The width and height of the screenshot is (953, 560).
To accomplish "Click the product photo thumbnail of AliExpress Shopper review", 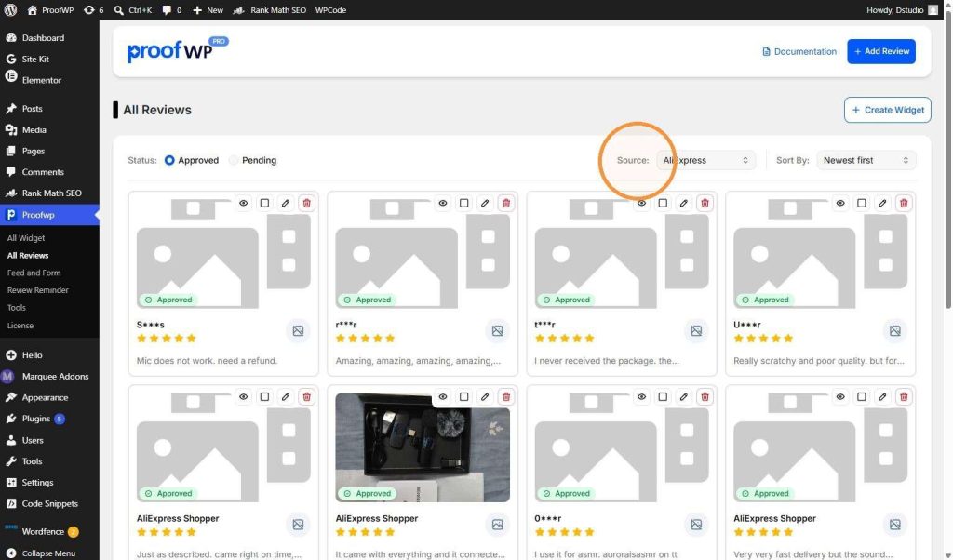I will click(423, 447).
